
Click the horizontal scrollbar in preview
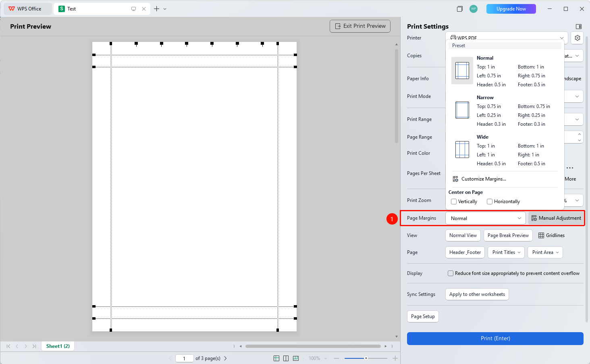(313, 346)
